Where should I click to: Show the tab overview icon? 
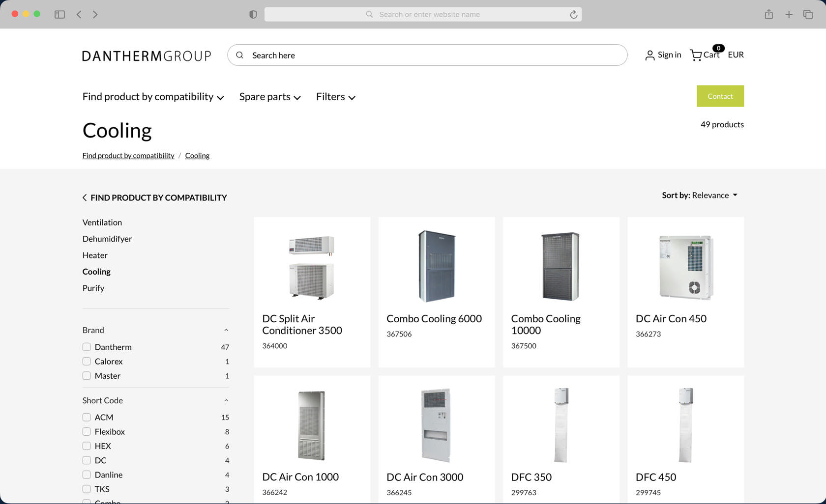click(x=808, y=14)
